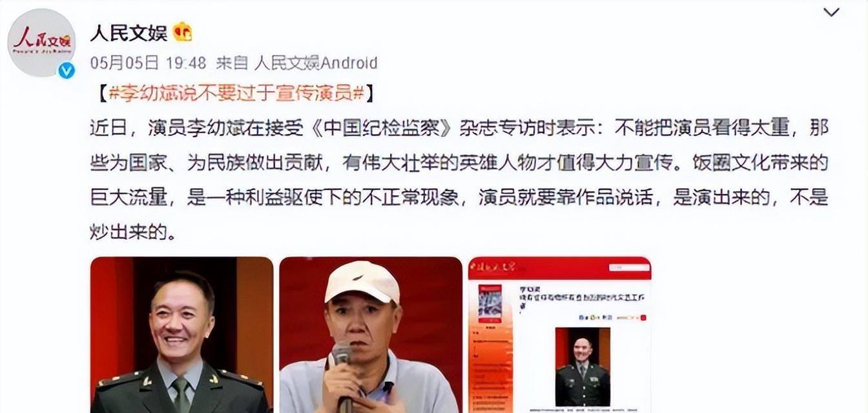Click the gold crown membership icon
This screenshot has height=413, width=868.
coord(183,32)
